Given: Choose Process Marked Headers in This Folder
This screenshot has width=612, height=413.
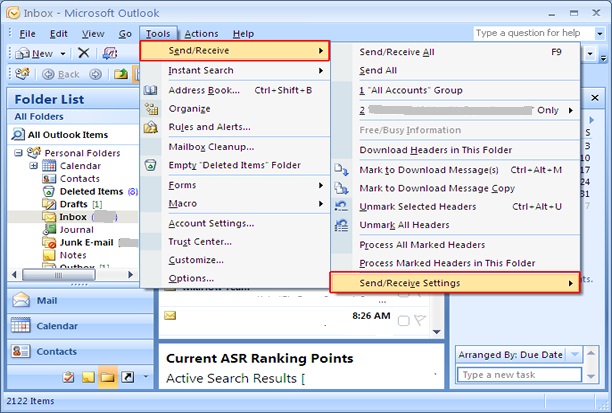Looking at the screenshot, I should tap(455, 263).
